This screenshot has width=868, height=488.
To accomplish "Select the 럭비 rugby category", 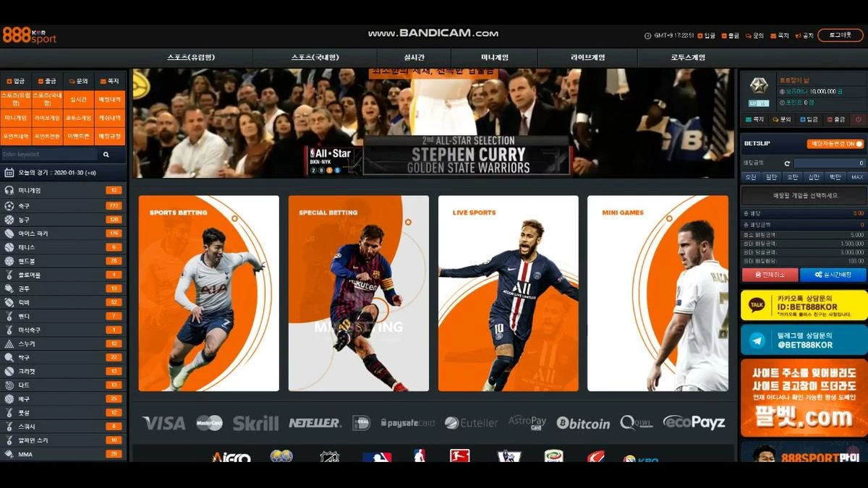I will [64, 302].
